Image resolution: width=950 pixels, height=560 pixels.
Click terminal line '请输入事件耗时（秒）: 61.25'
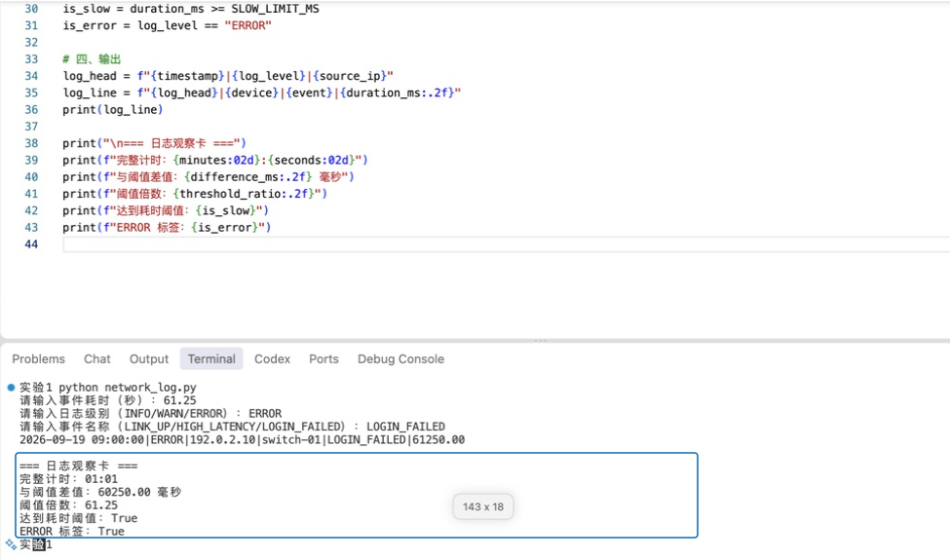[x=108, y=400]
